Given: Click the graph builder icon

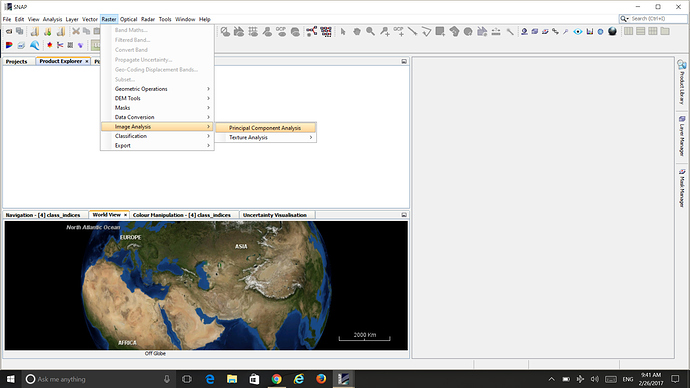Looking at the screenshot, I should pos(312,32).
